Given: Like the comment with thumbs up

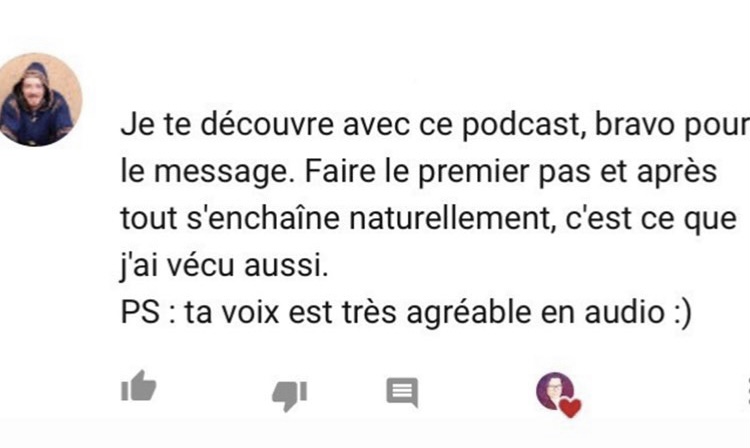Looking at the screenshot, I should point(139,386).
